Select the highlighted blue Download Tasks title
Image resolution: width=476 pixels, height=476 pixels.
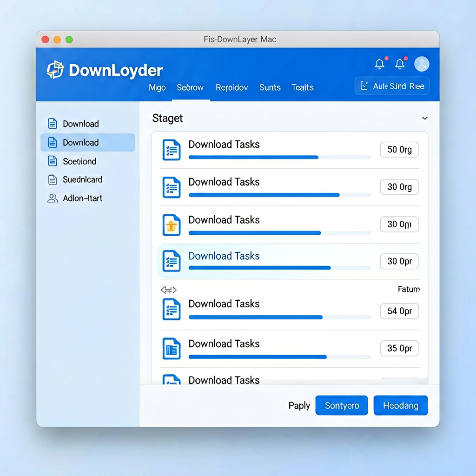tap(224, 256)
